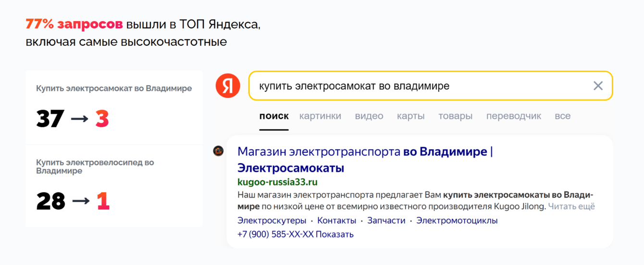Screen dimensions: 644x265
Task: Expand the все tab
Action: [x=563, y=116]
